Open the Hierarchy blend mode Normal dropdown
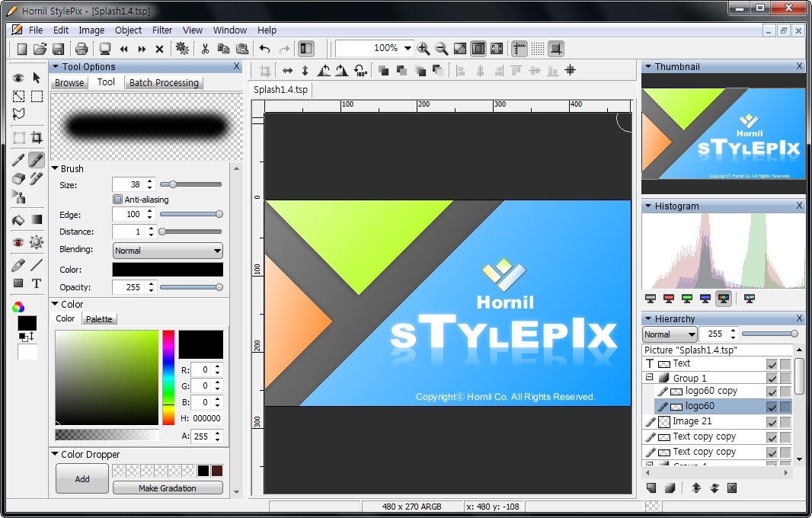Viewport: 812px width, 518px height. tap(670, 334)
